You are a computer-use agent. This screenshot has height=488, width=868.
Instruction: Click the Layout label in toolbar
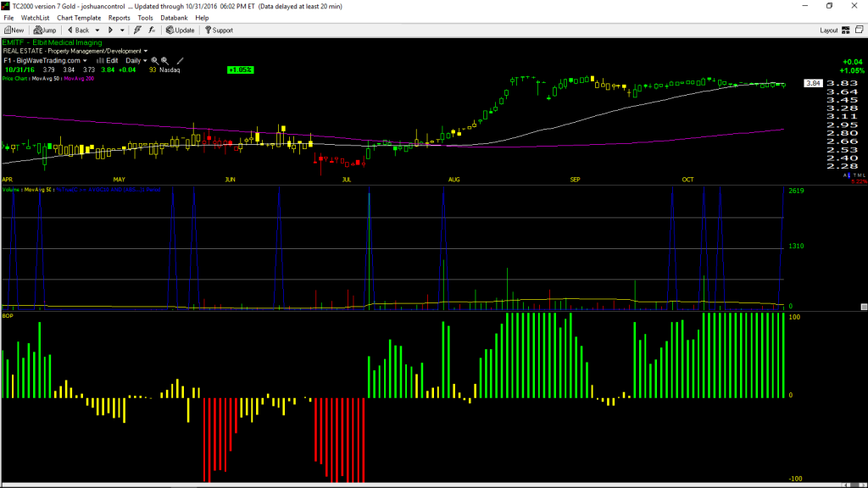(829, 30)
